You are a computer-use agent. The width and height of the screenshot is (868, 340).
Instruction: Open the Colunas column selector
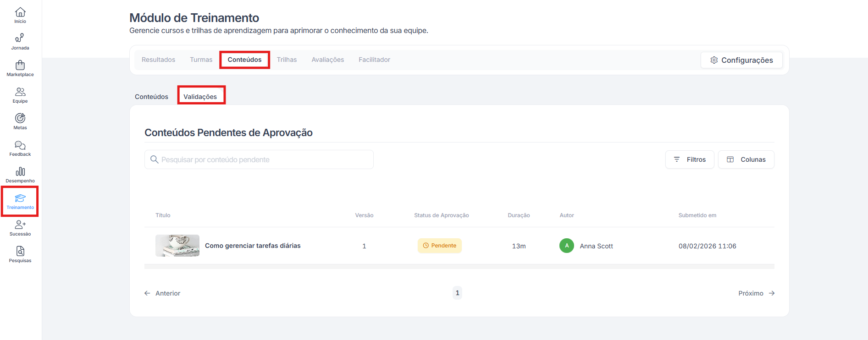[x=746, y=159]
